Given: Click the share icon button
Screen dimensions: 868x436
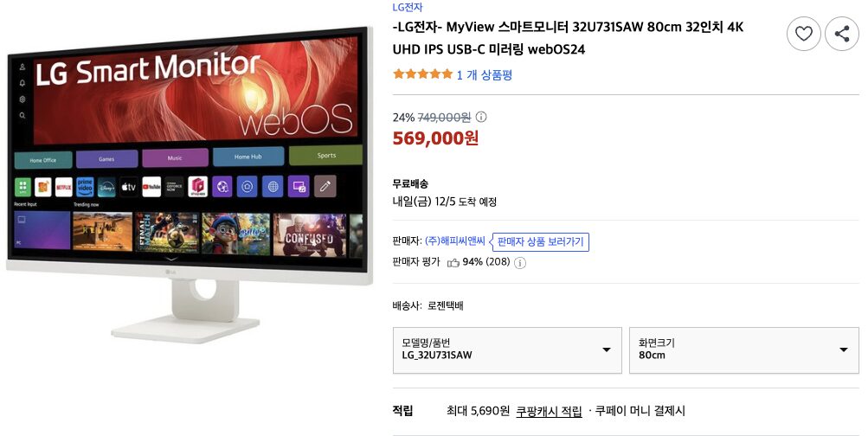Looking at the screenshot, I should click(841, 34).
